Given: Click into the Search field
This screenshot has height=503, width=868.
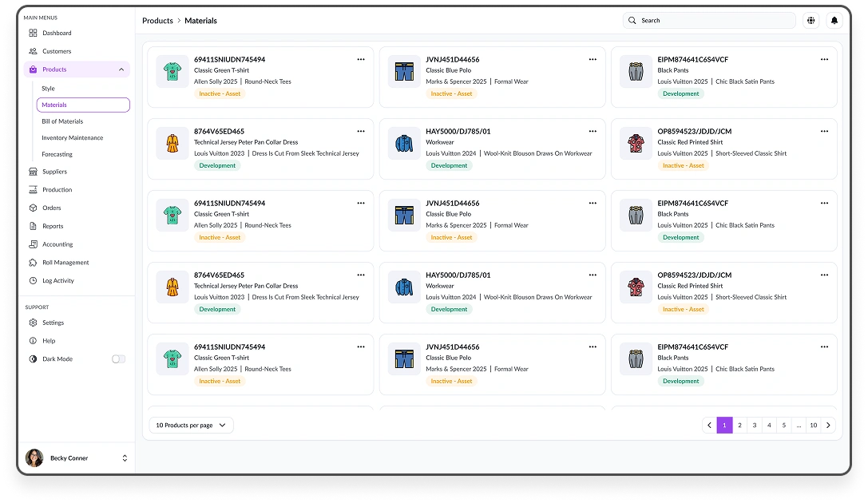Looking at the screenshot, I should pyautogui.click(x=709, y=21).
